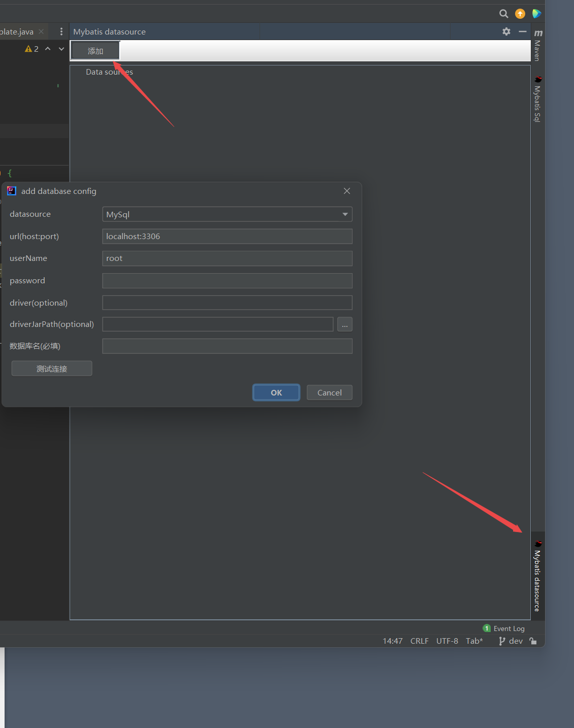The width and height of the screenshot is (574, 728).
Task: Click the warning indicator showing 2
Action: [31, 49]
